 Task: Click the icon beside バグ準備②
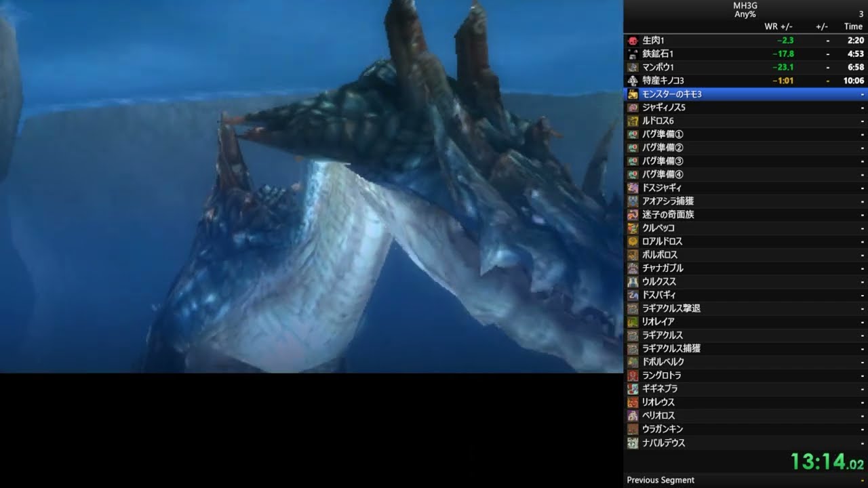[x=633, y=148]
